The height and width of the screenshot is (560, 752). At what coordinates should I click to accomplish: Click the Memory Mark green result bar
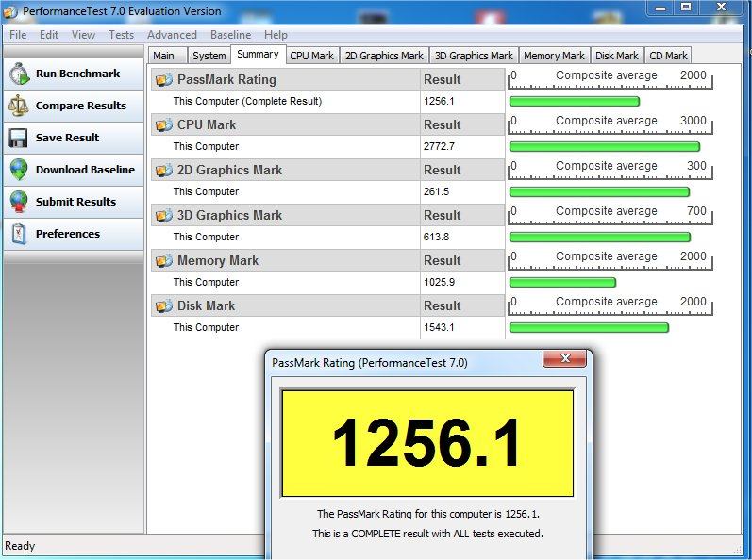click(562, 282)
